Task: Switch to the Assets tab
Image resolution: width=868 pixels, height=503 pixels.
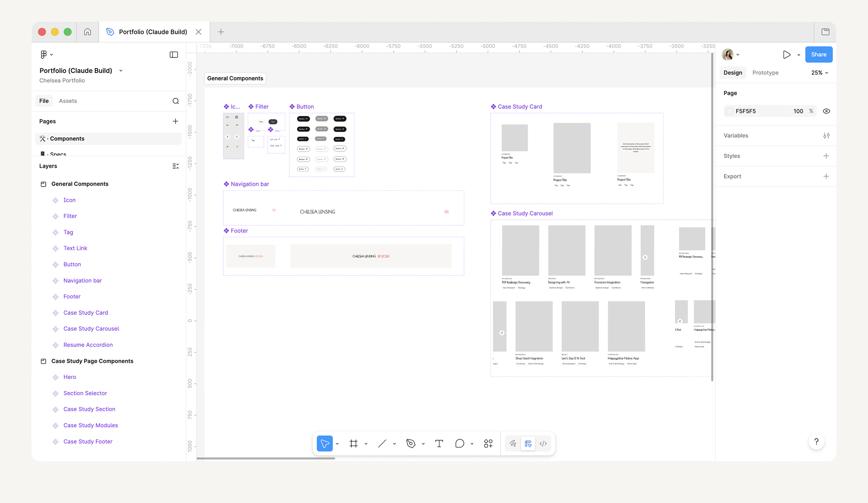Action: (x=68, y=101)
